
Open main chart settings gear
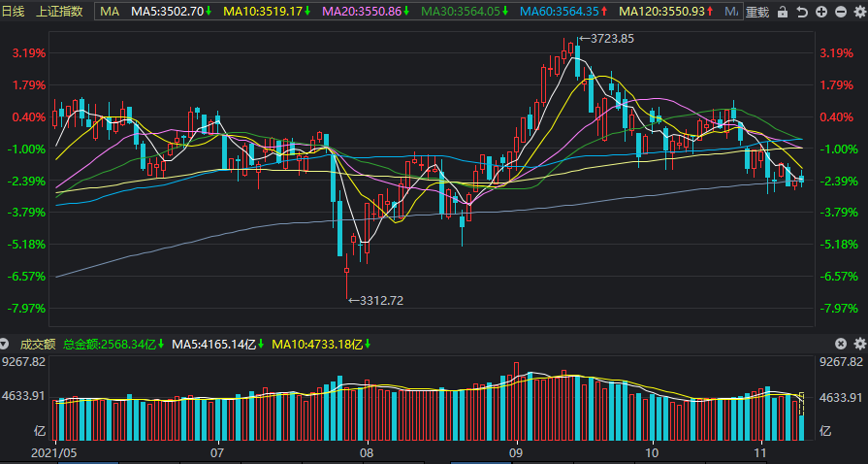pyautogui.click(x=859, y=12)
